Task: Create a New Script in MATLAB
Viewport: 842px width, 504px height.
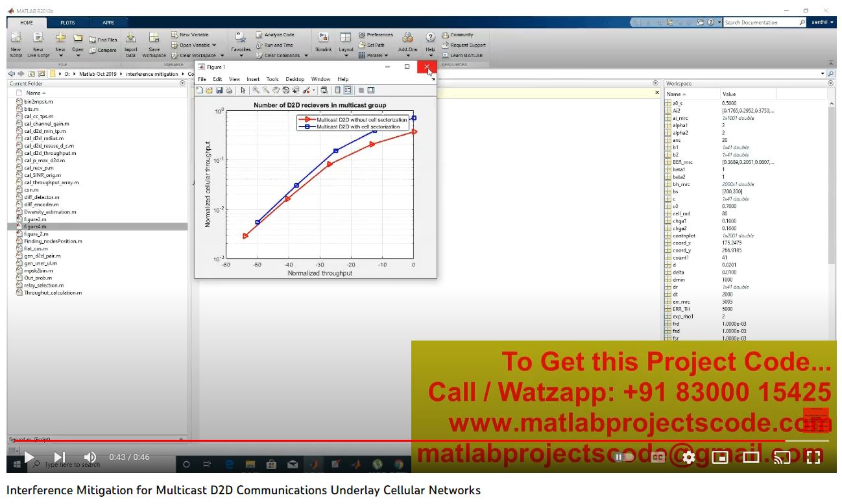Action: point(16,44)
